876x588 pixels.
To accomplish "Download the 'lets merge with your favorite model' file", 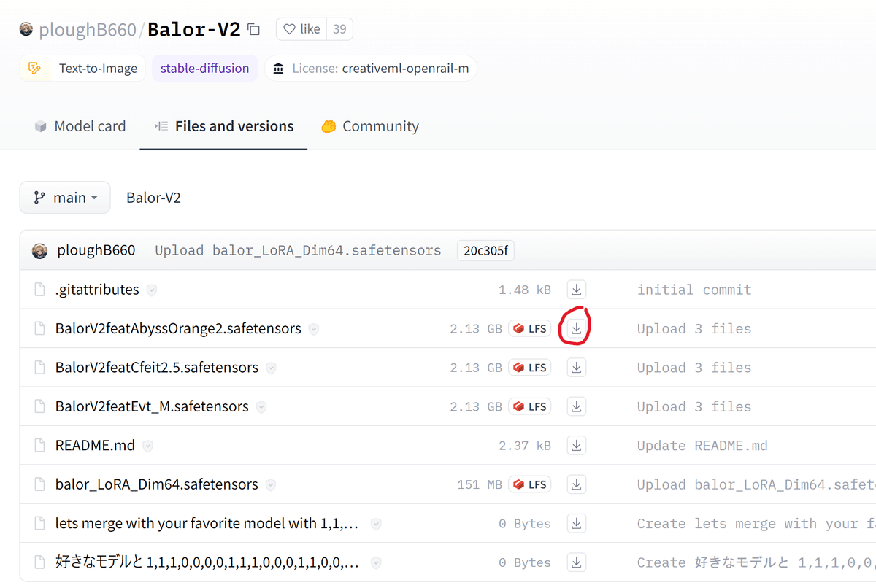I will pos(577,524).
